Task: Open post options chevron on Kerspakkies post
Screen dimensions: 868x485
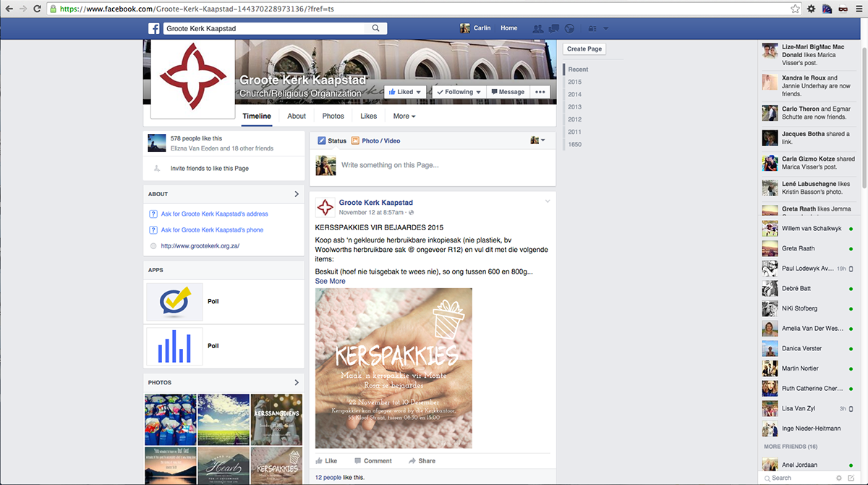Action: click(x=548, y=201)
